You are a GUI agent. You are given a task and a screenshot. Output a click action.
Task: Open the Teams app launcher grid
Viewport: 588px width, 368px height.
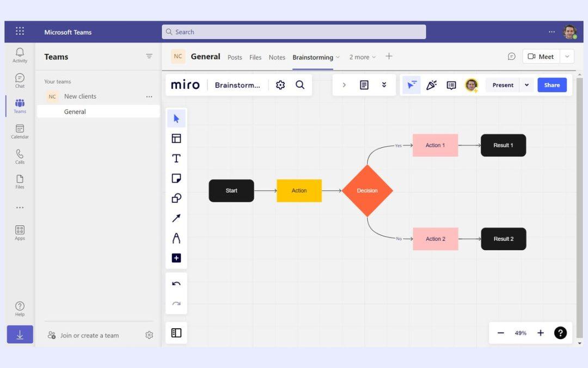(20, 31)
